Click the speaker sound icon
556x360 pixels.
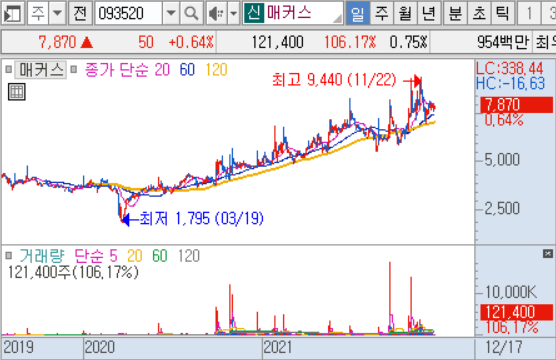coord(216,13)
